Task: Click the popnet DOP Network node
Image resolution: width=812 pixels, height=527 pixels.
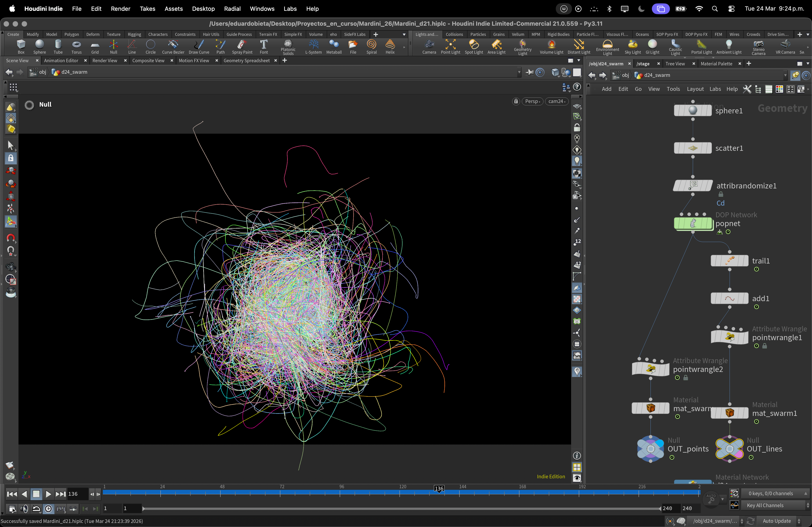Action: click(x=693, y=224)
